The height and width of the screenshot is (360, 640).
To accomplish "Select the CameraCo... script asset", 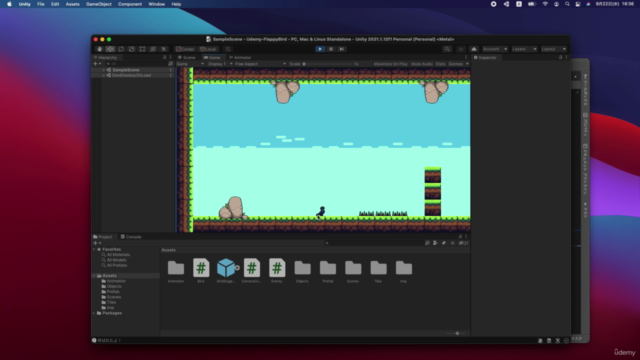I will point(252,268).
